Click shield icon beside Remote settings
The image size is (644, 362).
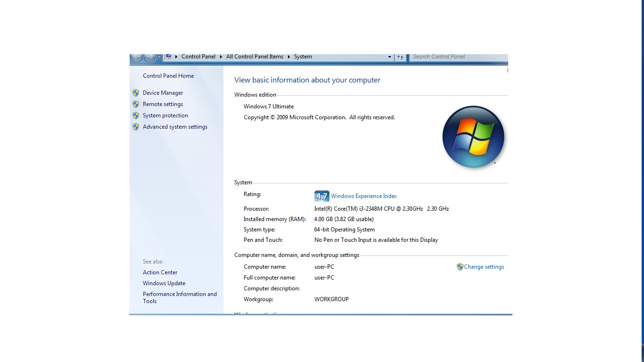pyautogui.click(x=136, y=104)
